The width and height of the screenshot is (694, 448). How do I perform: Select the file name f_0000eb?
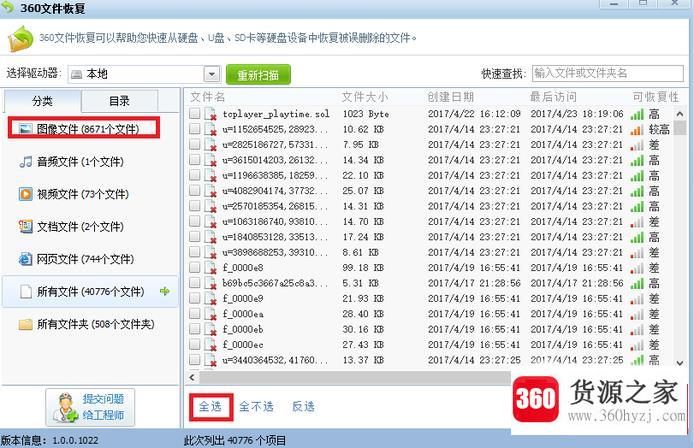click(243, 329)
